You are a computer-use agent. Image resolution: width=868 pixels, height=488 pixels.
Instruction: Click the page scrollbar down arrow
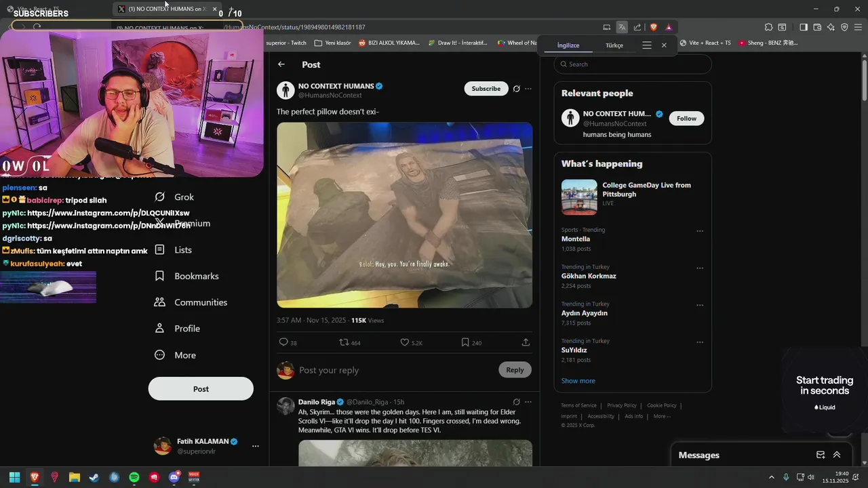864,463
